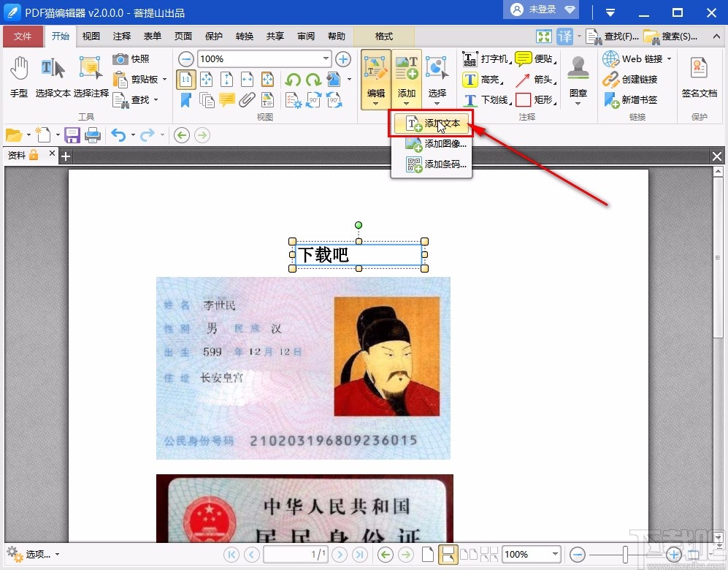Click 添加文本 in the dropdown menu
Viewport: 728px width, 570px height.
pyautogui.click(x=432, y=124)
